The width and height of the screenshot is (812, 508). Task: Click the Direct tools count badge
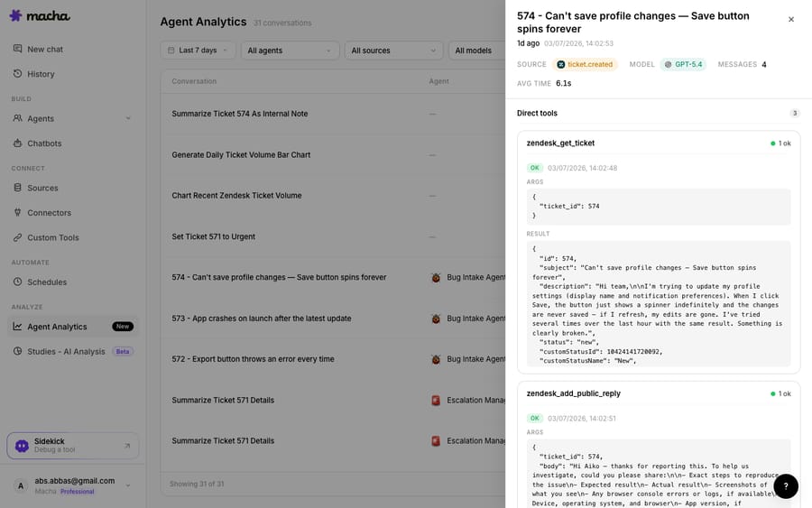(794, 114)
